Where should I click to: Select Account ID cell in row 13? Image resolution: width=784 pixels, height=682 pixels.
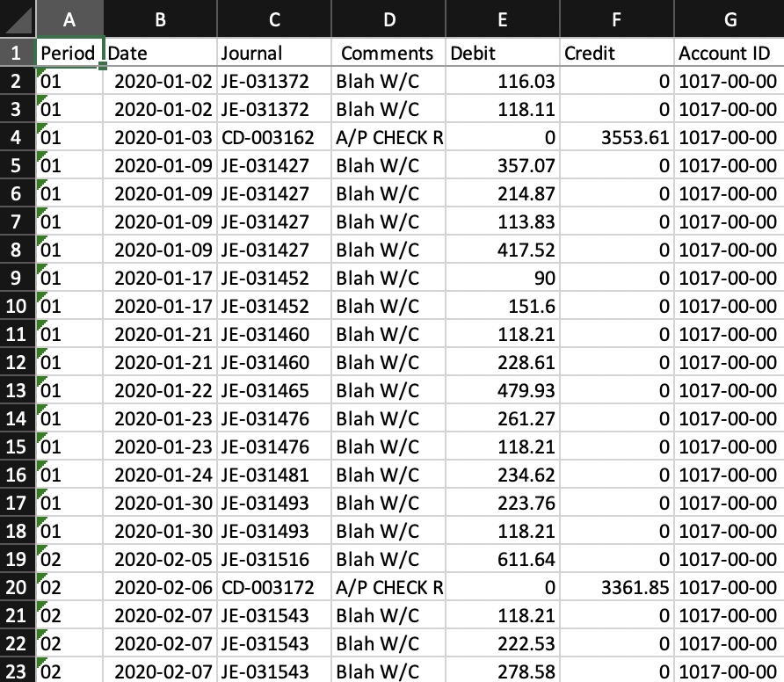[x=730, y=389]
